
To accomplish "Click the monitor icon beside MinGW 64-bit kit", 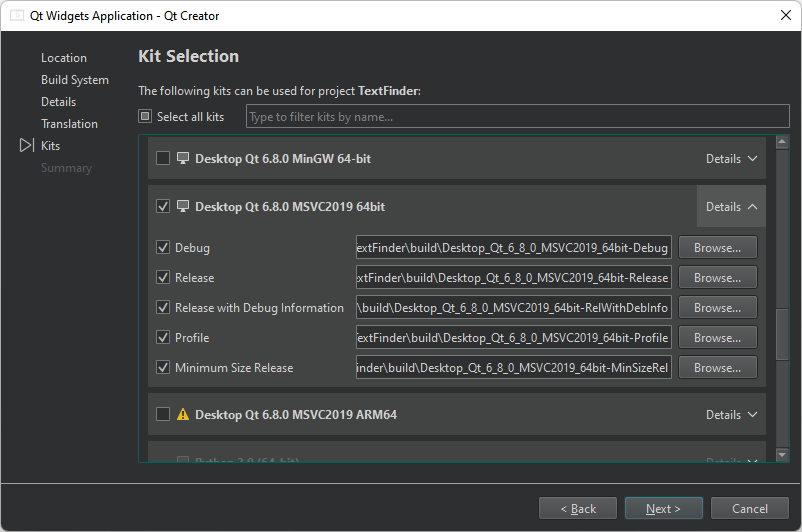I will [x=182, y=158].
